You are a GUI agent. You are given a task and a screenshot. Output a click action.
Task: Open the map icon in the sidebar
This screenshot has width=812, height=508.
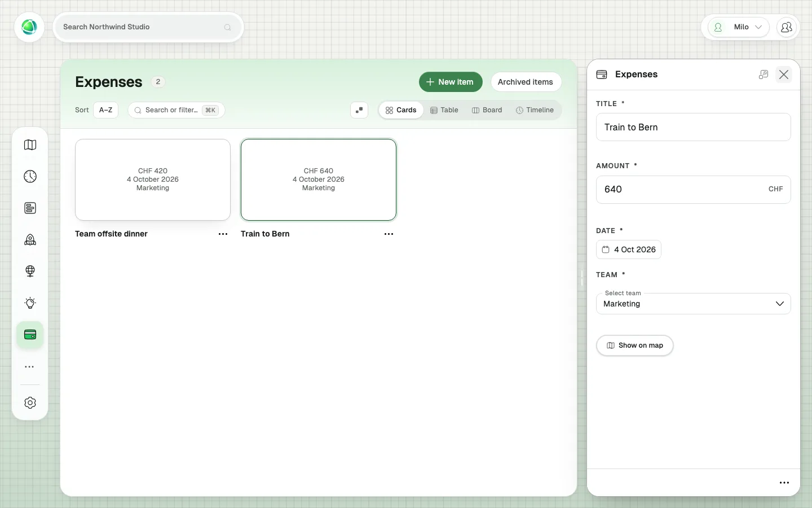coord(30,145)
